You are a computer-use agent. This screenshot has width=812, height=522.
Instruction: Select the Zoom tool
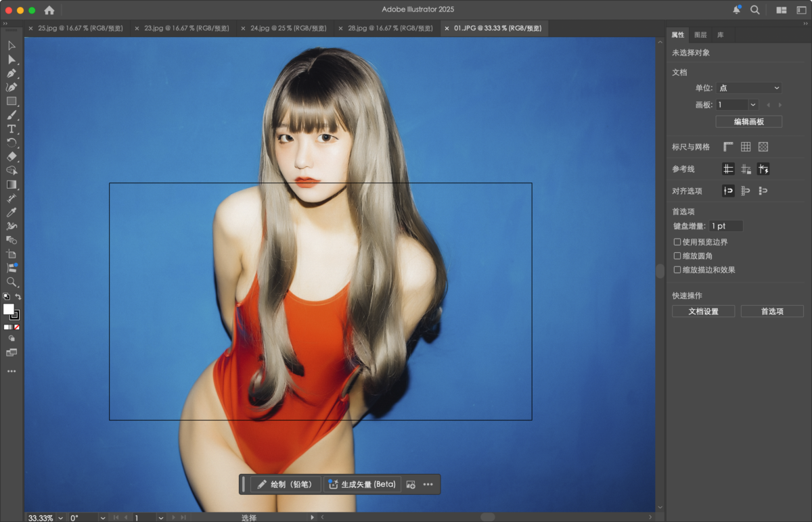pyautogui.click(x=12, y=281)
